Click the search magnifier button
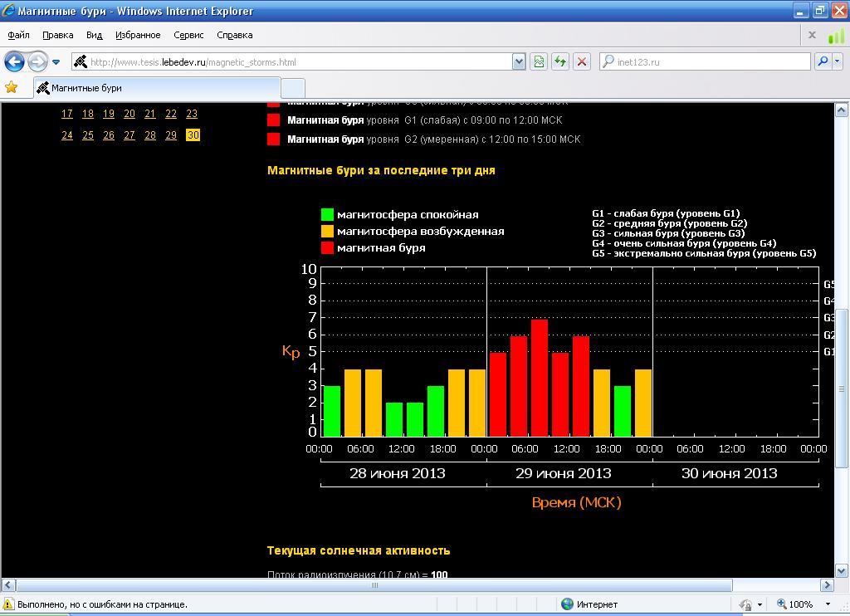The height and width of the screenshot is (616, 850). point(823,61)
